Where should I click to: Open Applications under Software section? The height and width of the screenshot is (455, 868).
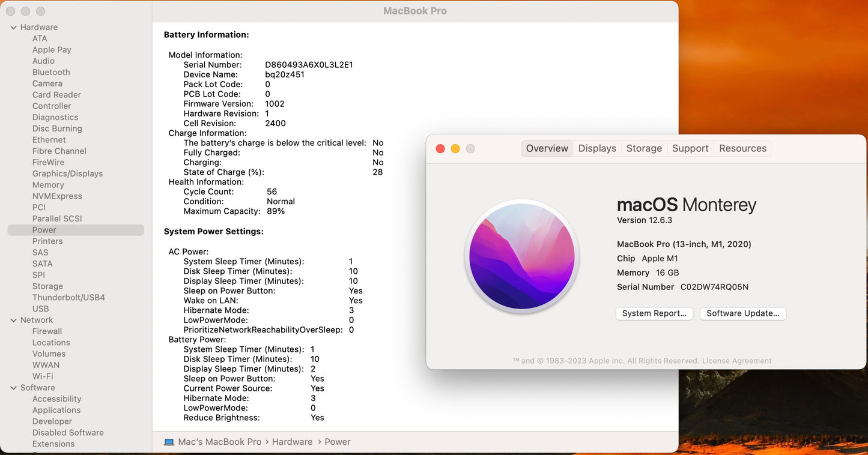[56, 410]
